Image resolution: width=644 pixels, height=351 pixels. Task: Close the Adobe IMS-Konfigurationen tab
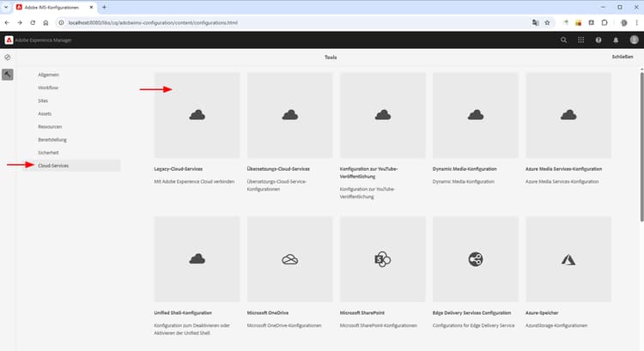91,7
